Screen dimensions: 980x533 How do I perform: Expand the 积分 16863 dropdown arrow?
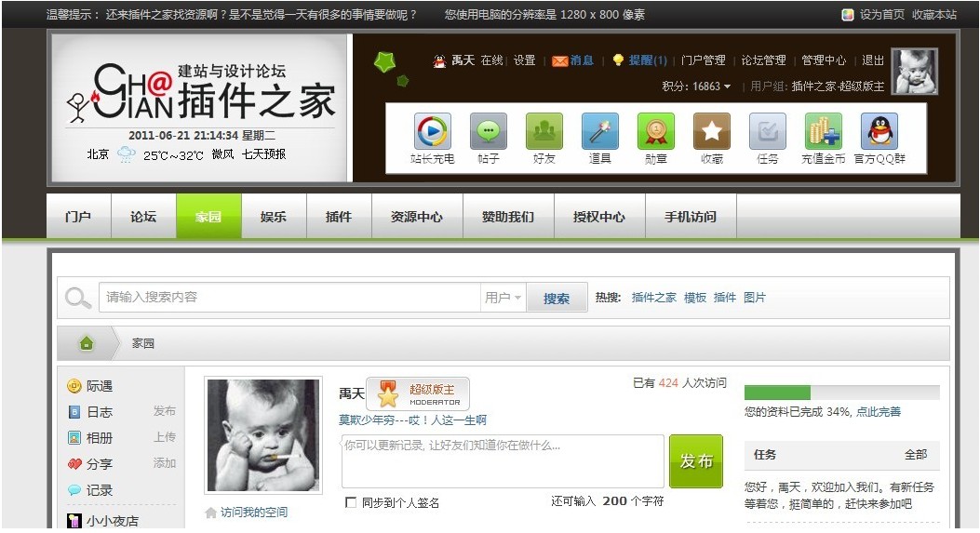[x=727, y=87]
